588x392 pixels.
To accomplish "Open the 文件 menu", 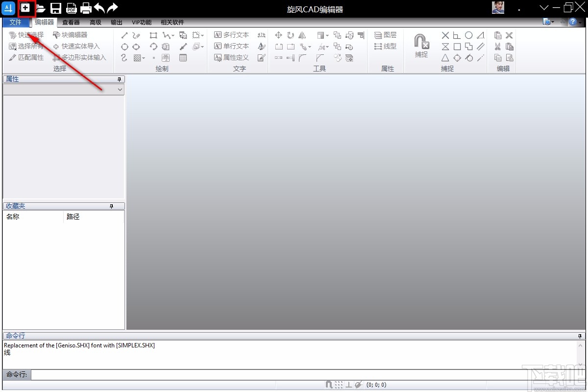I will 16,22.
